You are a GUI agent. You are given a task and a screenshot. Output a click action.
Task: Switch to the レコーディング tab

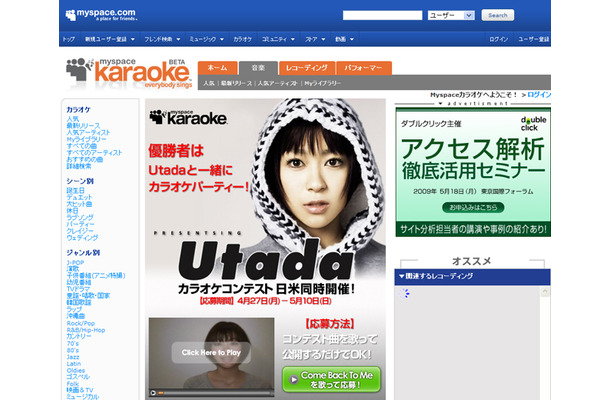(307, 68)
